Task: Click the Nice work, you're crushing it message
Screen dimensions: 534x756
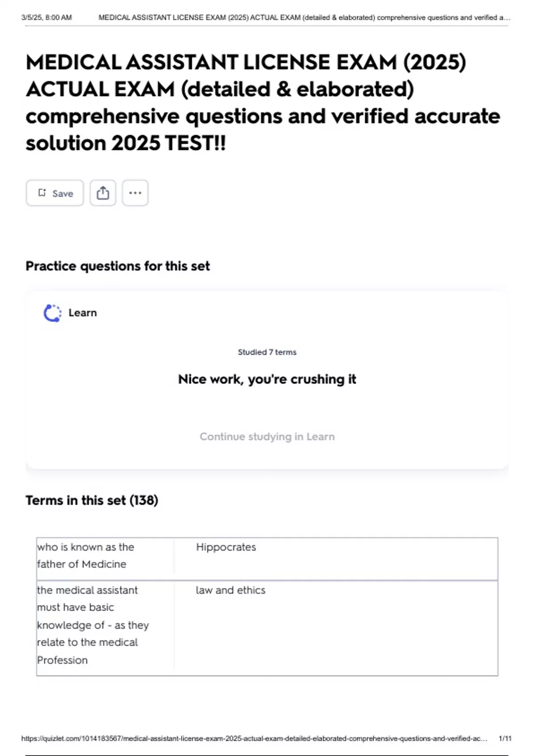Action: [x=267, y=379]
